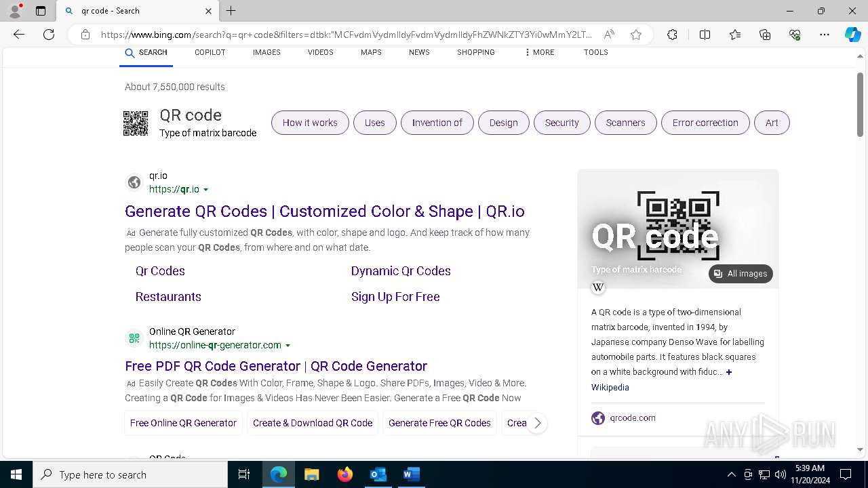The height and width of the screenshot is (488, 868).
Task: Open Collections icon in toolbar
Action: tap(765, 35)
